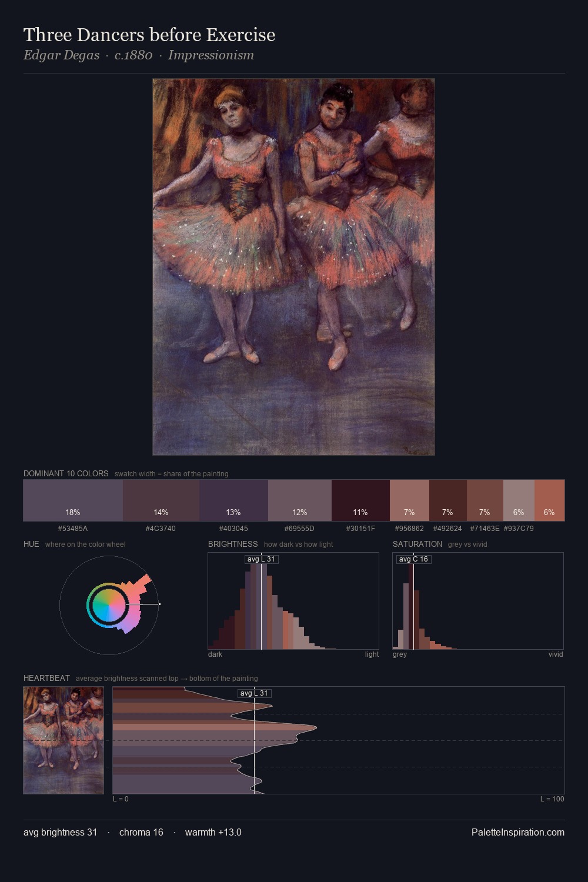Click the BRIGHTNESS section heading
The height and width of the screenshot is (882, 588).
click(233, 544)
